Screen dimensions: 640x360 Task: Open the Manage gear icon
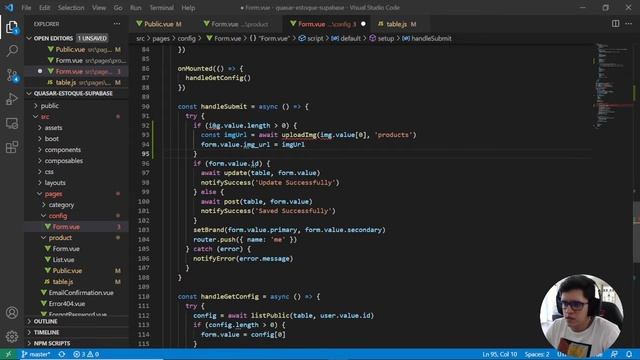click(12, 336)
